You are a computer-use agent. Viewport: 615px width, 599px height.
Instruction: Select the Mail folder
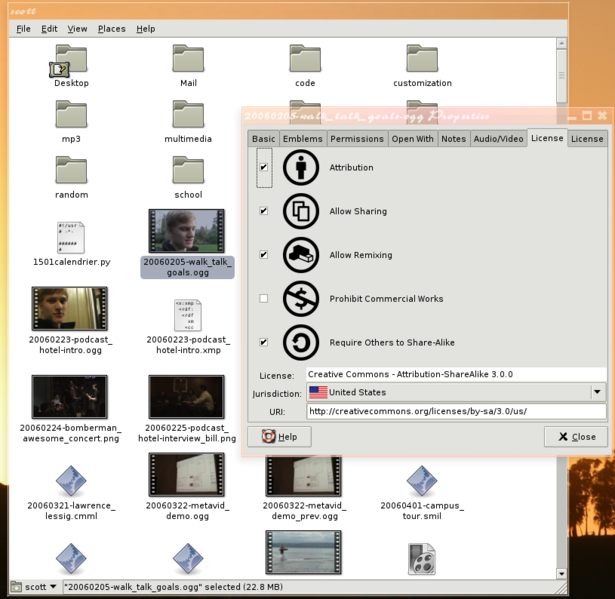188,59
